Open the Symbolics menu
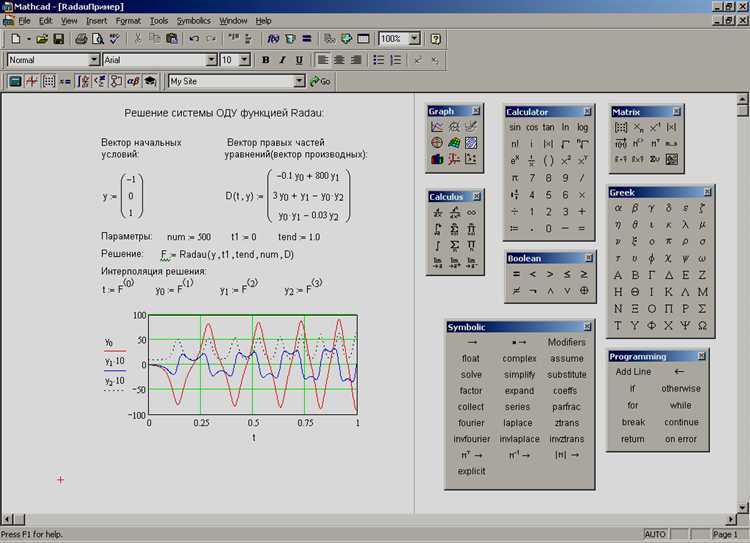The height and width of the screenshot is (543, 750). tap(193, 20)
